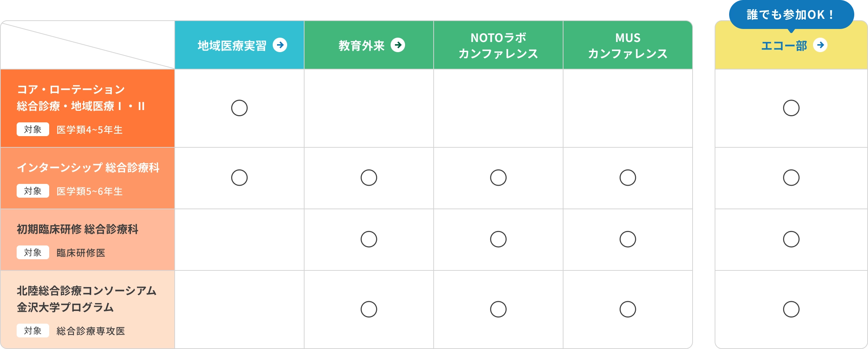Select the MUS カンファレンス column header
Screen dimensions: 868x349
[627, 45]
